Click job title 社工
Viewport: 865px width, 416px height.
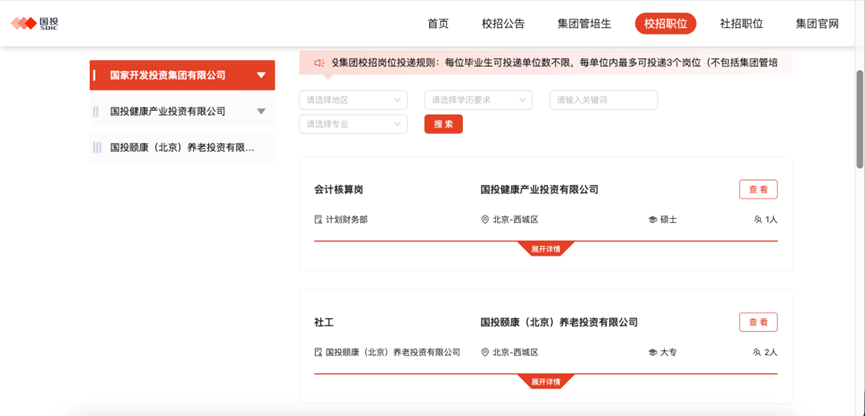click(324, 322)
